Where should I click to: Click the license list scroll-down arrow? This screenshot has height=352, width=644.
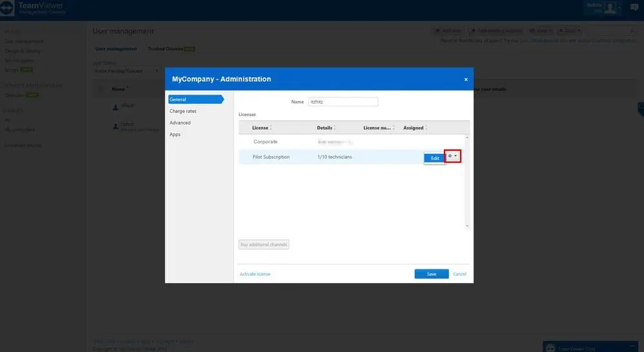[x=467, y=226]
